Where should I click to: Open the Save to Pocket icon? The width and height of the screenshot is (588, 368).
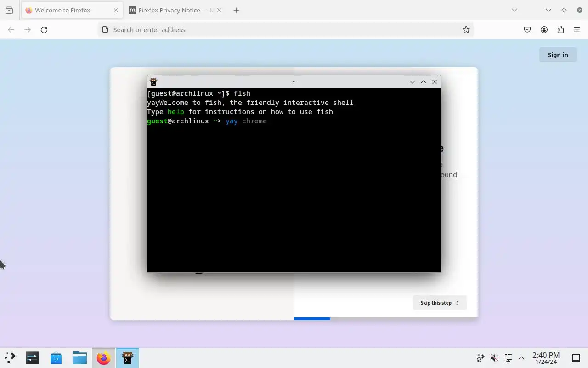click(527, 29)
